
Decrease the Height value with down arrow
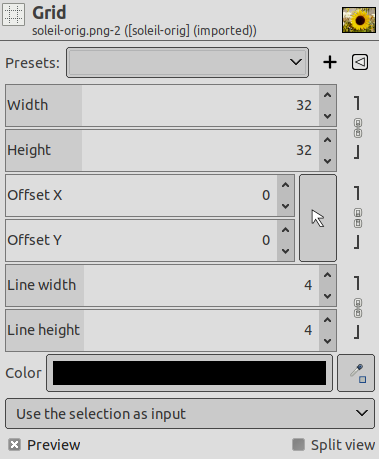328,161
